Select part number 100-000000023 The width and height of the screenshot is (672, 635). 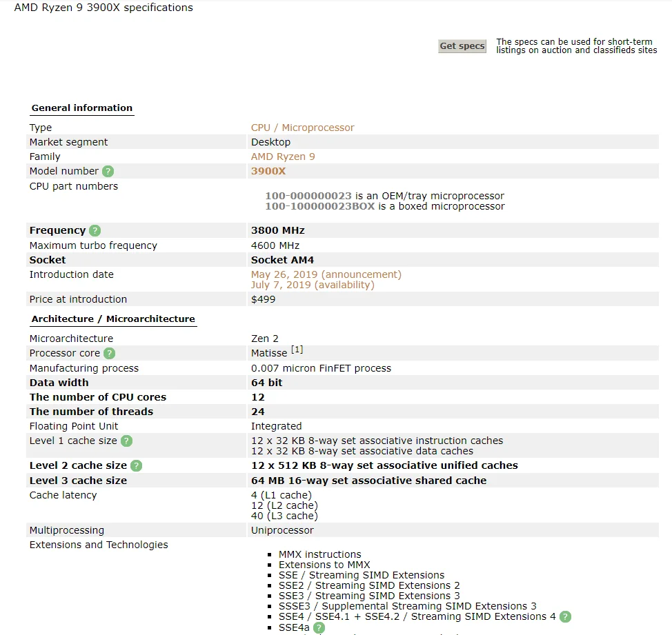(x=308, y=196)
